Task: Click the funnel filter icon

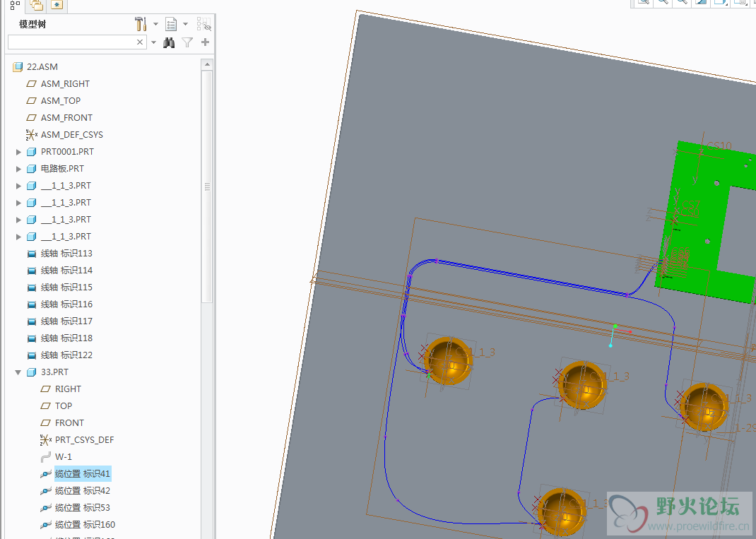Action: pyautogui.click(x=187, y=42)
